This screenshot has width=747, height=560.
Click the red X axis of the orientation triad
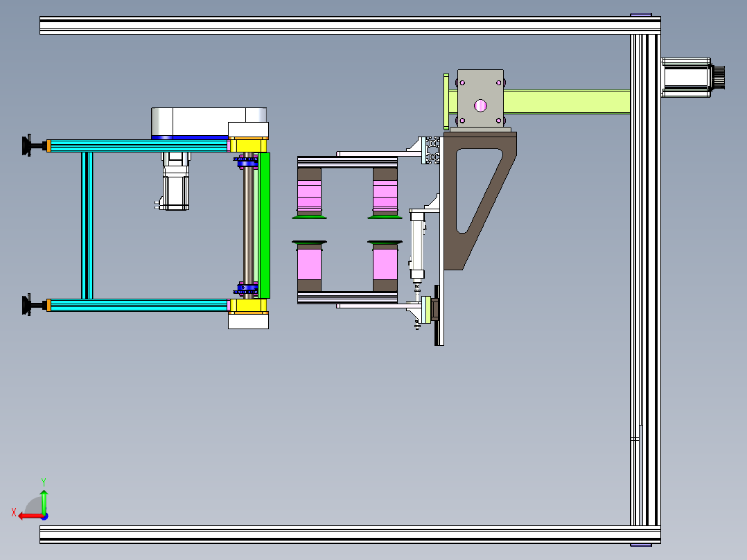tap(30, 516)
